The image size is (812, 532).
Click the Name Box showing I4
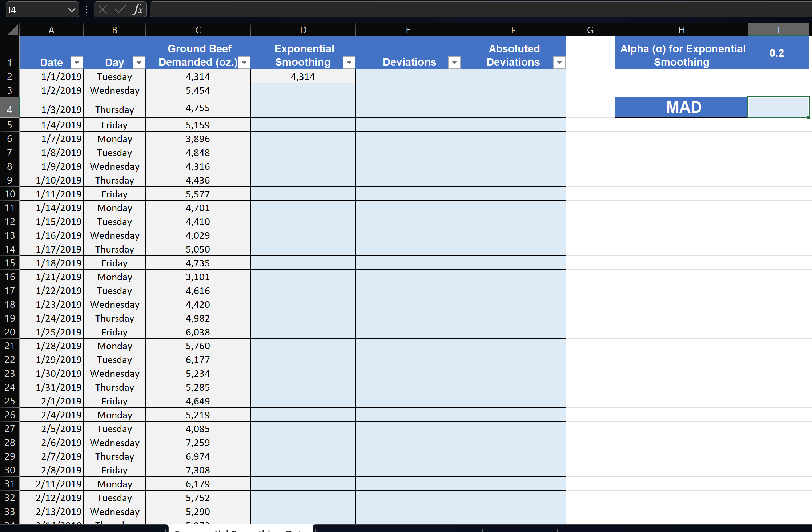click(x=36, y=9)
